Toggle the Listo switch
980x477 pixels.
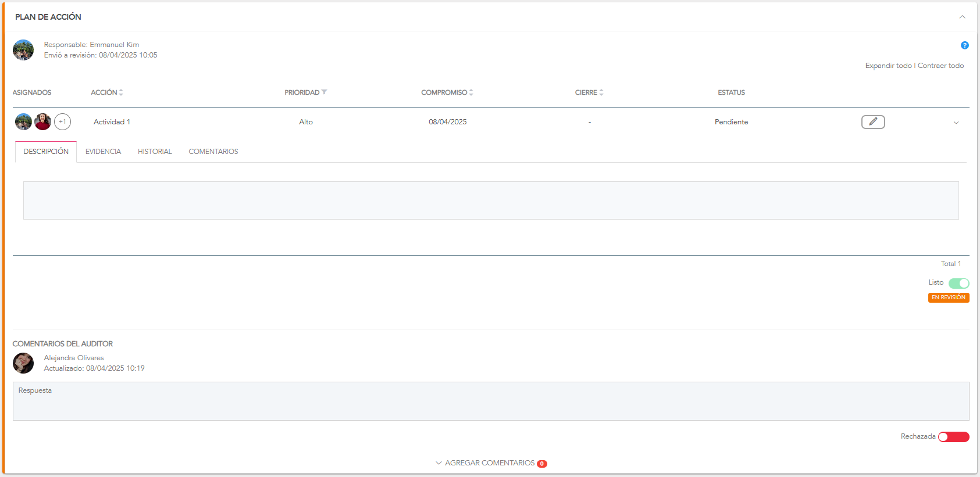tap(958, 284)
